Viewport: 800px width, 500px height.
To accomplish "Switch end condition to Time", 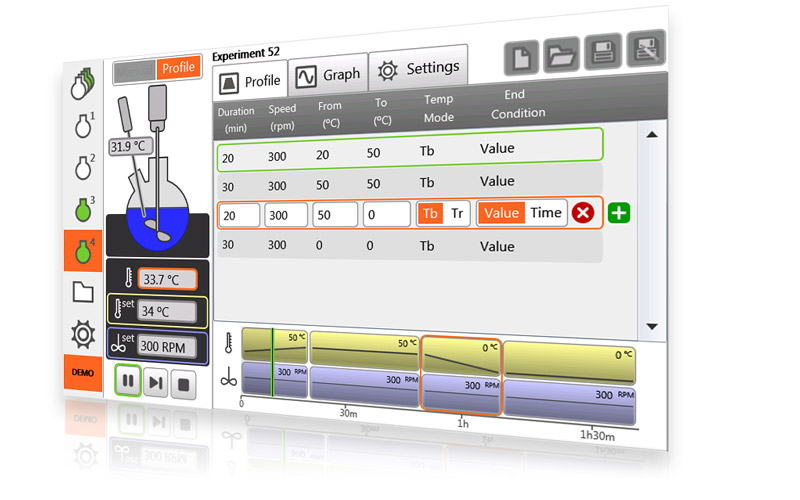I will coord(545,212).
